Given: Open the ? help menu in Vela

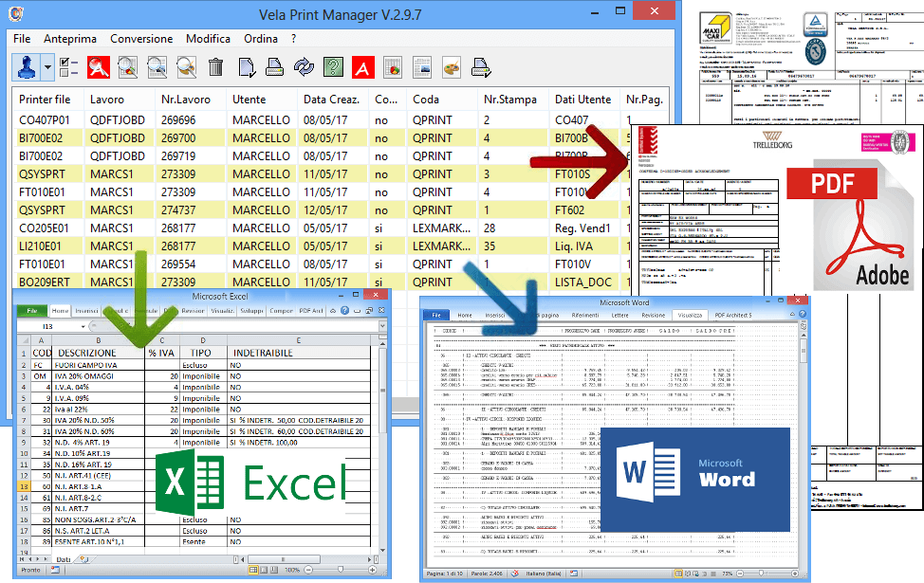Looking at the screenshot, I should [x=293, y=38].
